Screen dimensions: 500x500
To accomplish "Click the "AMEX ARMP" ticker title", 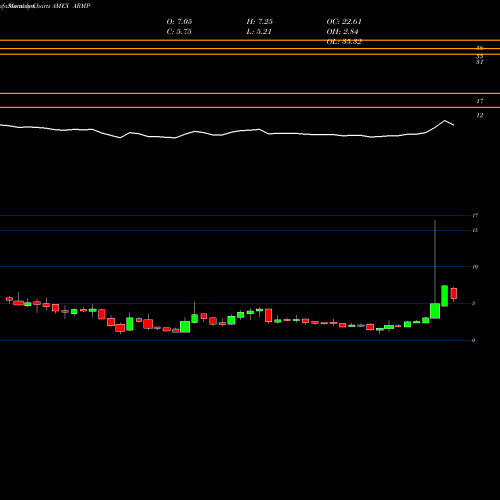I will (x=71, y=6).
